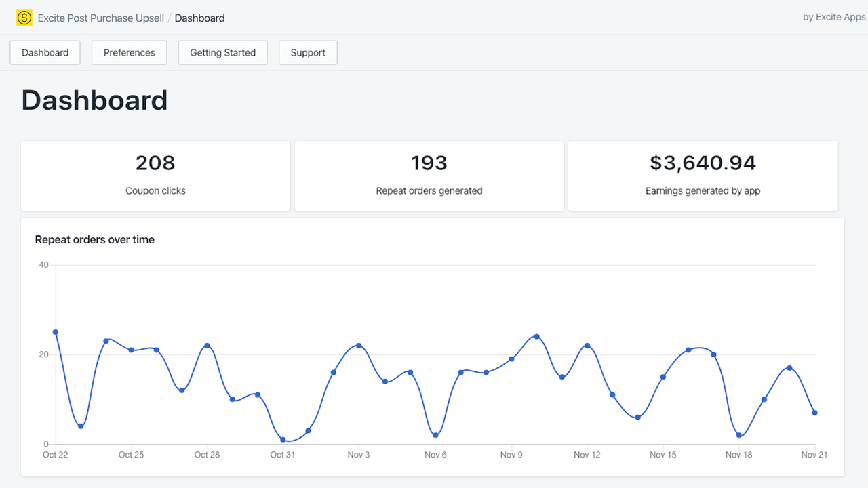The image size is (868, 488).
Task: Click the 40 value on the y-axis
Action: (43, 264)
